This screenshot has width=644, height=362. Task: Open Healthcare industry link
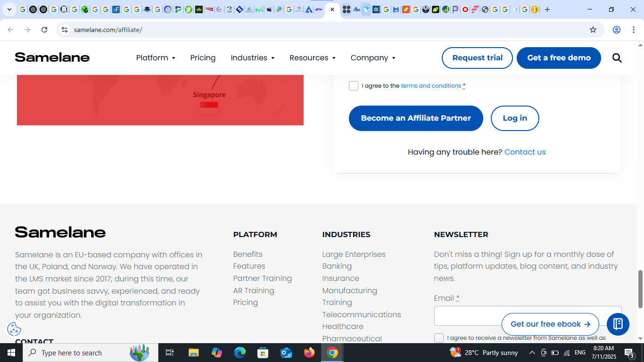coord(342,327)
